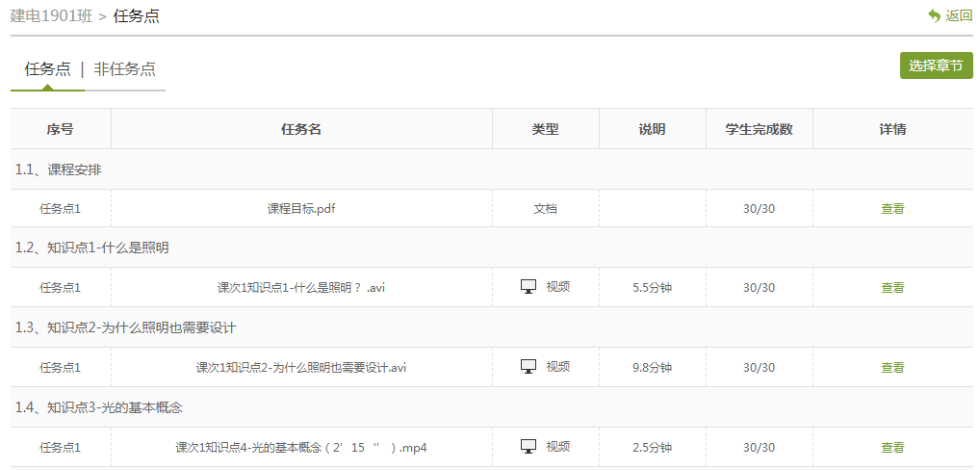Select 课次1知识点2-为什么照明也需要设计.avi task name
Viewport: 980px width, 470px height.
click(x=301, y=368)
